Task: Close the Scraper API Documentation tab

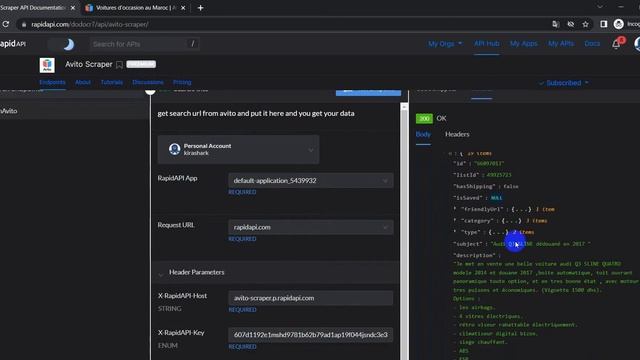Action: [x=73, y=8]
